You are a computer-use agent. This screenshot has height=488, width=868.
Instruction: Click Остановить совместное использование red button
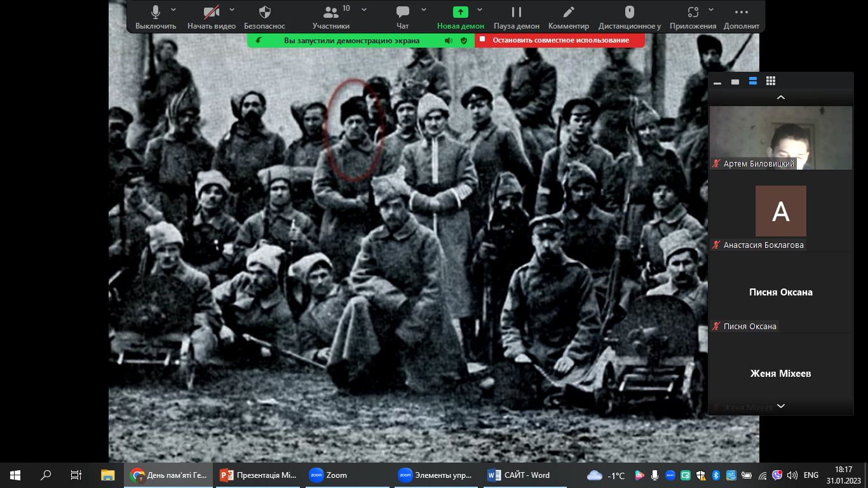[560, 40]
